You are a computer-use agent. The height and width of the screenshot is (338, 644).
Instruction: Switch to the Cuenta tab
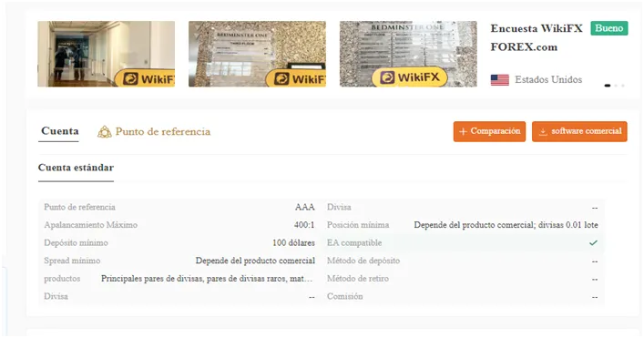coord(60,131)
